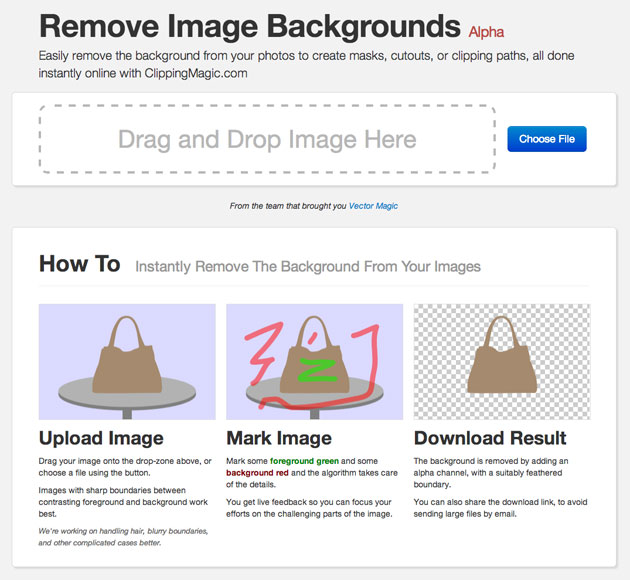Click the sentence 'Images with sharp boundaries between'

pos(123,502)
